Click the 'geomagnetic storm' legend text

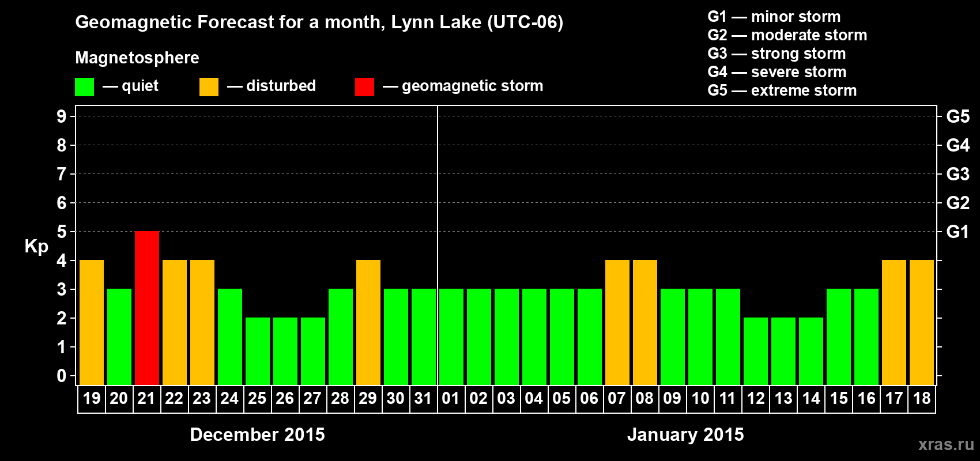click(473, 86)
